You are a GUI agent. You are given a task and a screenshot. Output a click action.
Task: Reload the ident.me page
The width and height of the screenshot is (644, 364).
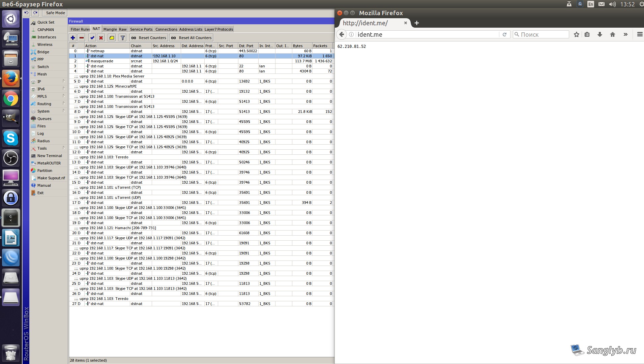tap(504, 34)
